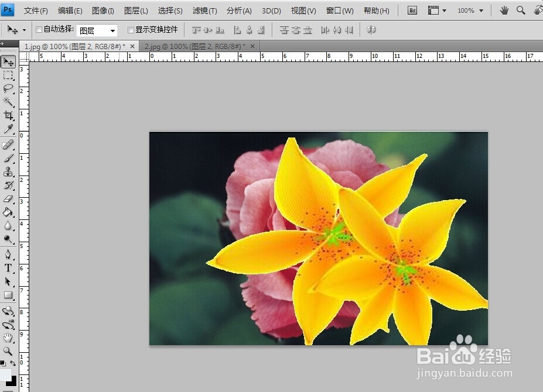Distribute top edges of layers
Image resolution: width=543 pixels, height=392 pixels.
(x=284, y=30)
